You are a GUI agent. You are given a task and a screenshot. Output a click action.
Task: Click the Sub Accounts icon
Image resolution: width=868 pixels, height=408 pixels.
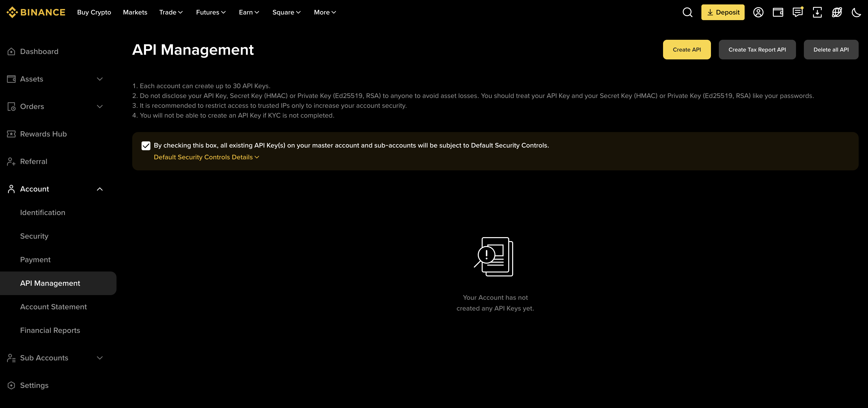[x=11, y=358]
